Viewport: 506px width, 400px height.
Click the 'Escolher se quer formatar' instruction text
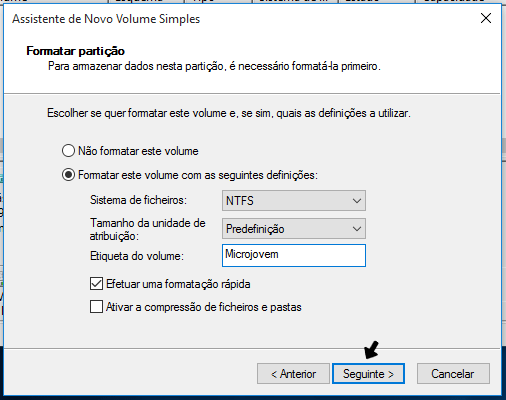coord(229,113)
